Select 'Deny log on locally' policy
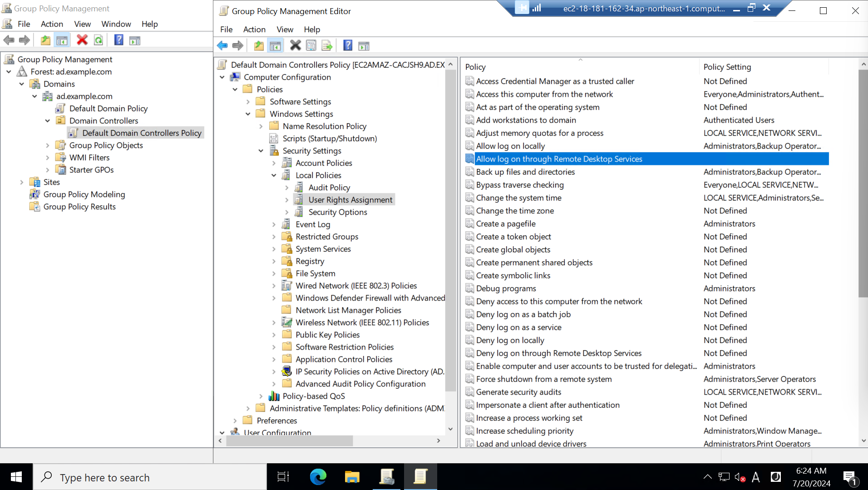 (510, 340)
